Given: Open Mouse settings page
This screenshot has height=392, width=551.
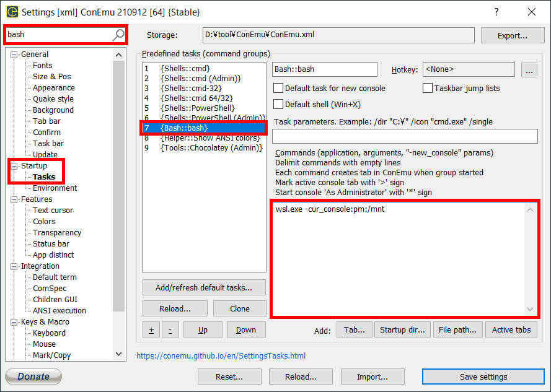Looking at the screenshot, I should click(x=44, y=344).
